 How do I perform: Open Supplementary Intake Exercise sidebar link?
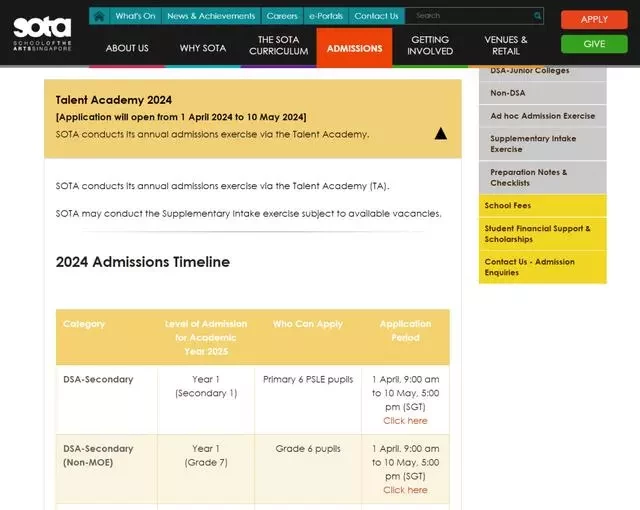pos(542,144)
